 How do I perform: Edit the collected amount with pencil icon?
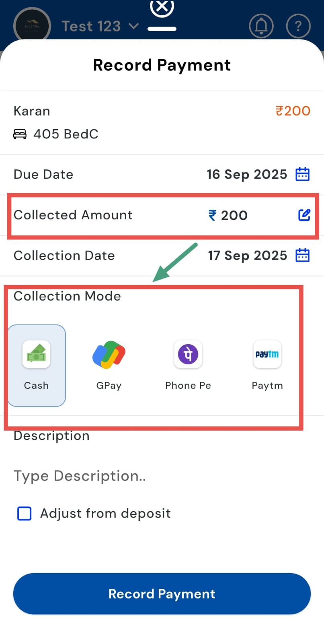coord(304,215)
